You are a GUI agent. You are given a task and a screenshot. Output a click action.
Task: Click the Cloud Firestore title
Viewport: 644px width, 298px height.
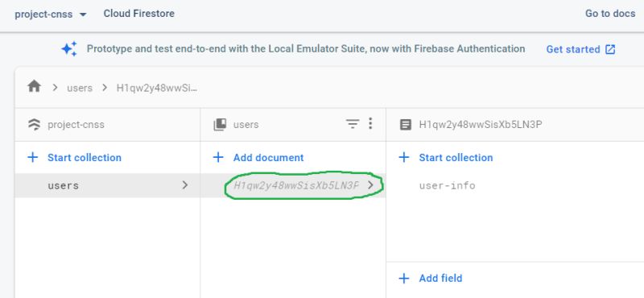(x=138, y=14)
